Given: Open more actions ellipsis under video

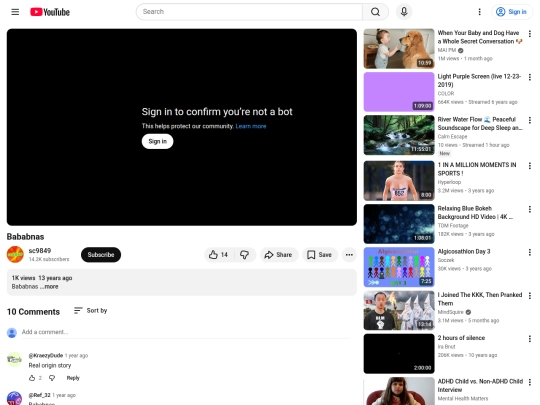Looking at the screenshot, I should [349, 255].
